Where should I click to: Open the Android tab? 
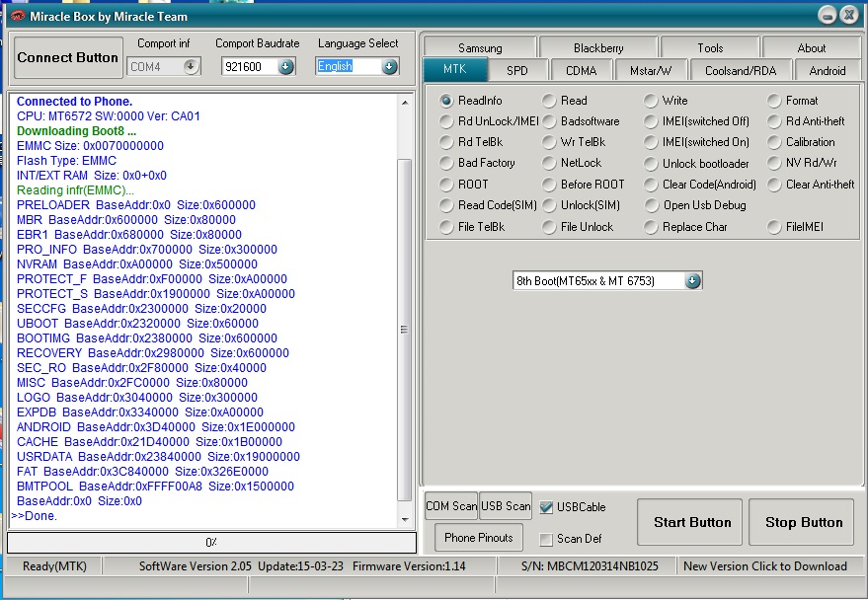(x=828, y=71)
